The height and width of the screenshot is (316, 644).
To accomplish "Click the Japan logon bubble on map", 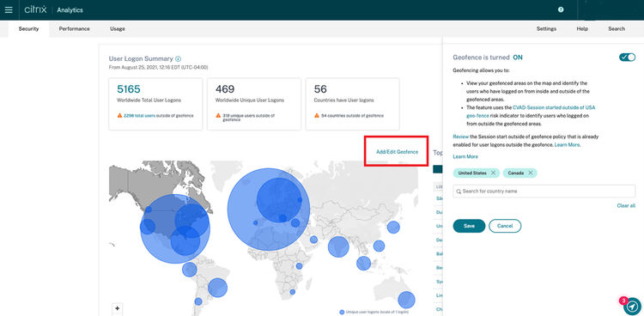I will tap(393, 227).
